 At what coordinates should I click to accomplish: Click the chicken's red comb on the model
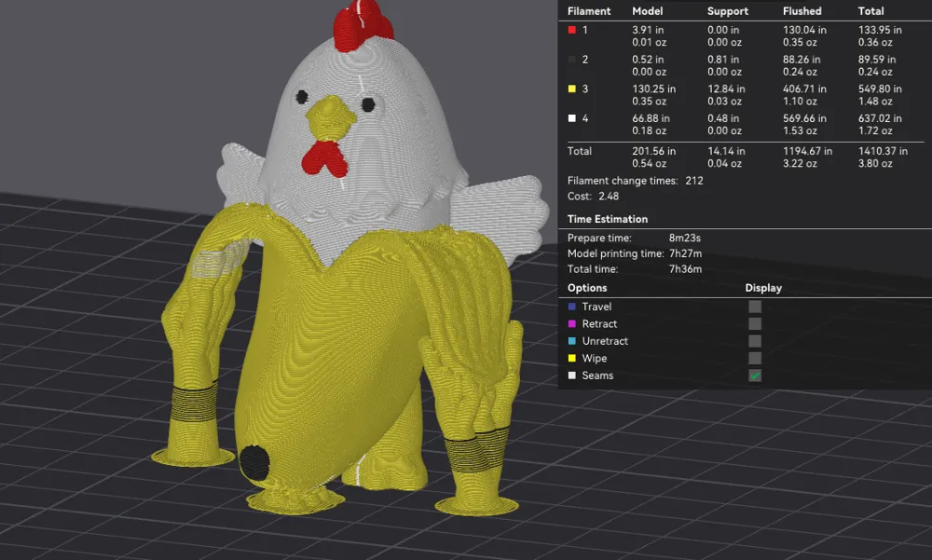362,25
